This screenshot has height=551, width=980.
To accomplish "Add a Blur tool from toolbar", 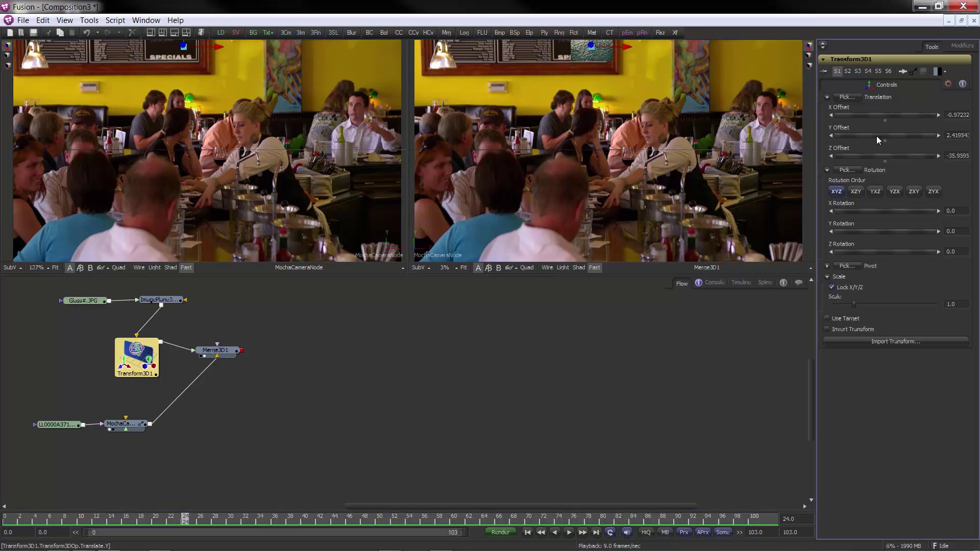I will point(351,33).
